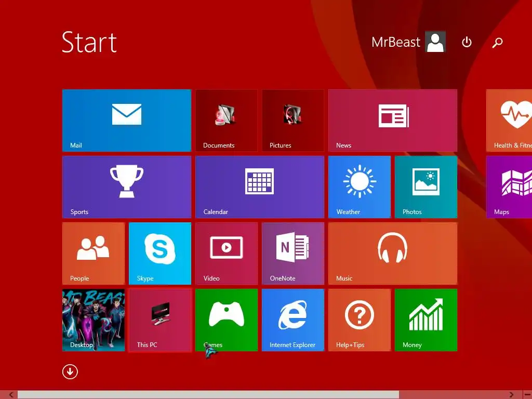The height and width of the screenshot is (399, 532).
Task: Launch the Health & Fitness tile
Action: click(x=509, y=121)
